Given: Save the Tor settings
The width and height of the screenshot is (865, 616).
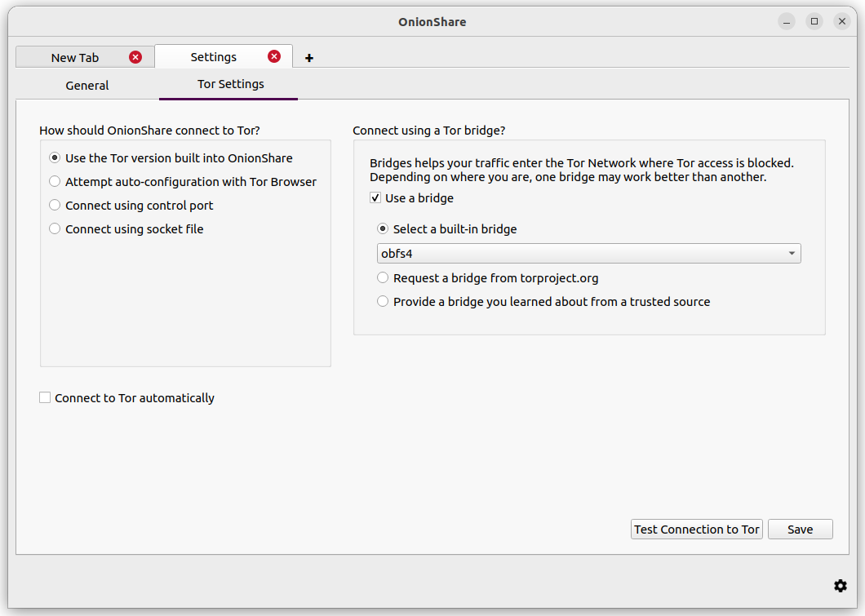Looking at the screenshot, I should click(x=801, y=530).
